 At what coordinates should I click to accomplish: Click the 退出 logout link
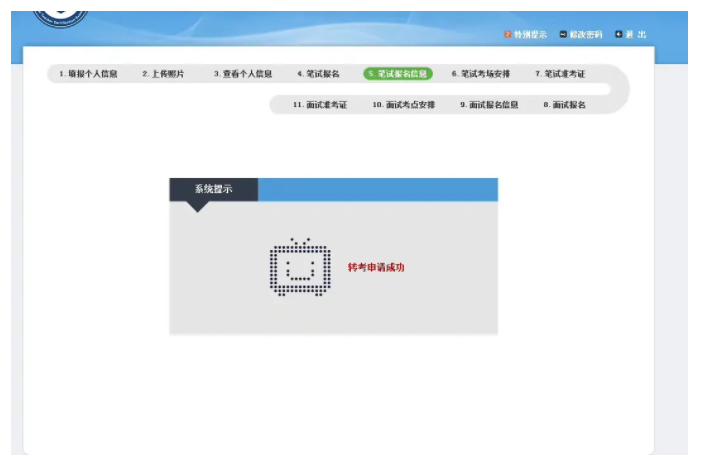[635, 34]
